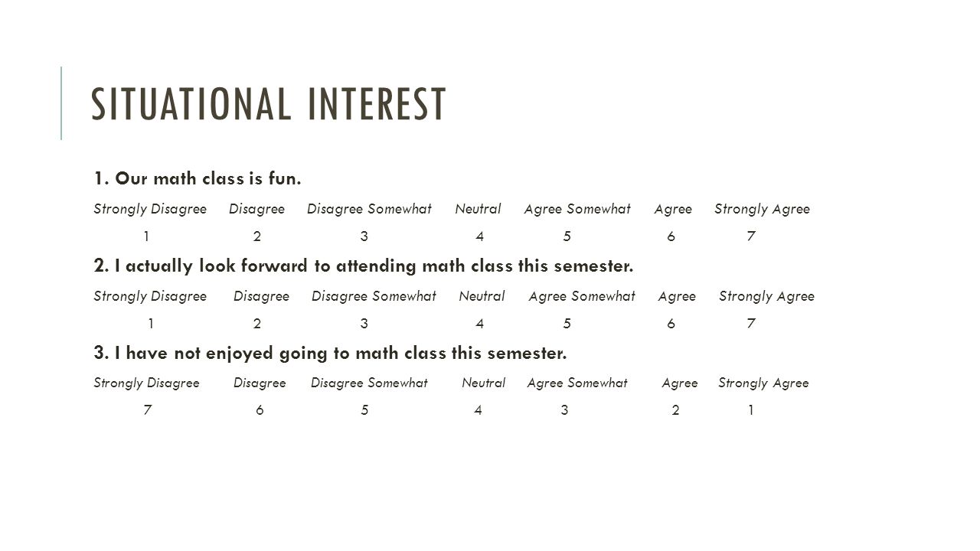The height and width of the screenshot is (551, 980).
Task: Click 'Agree Somewhat' label in question 1
Action: pos(577,209)
